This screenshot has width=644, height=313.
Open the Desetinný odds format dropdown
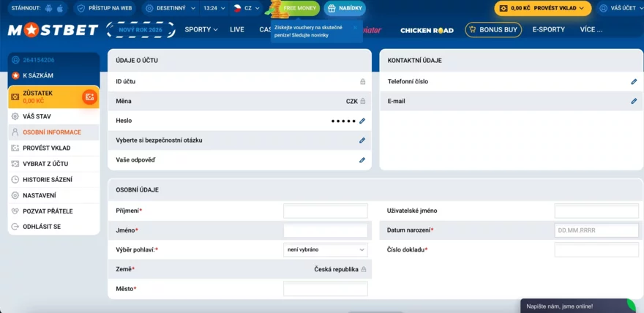click(170, 9)
